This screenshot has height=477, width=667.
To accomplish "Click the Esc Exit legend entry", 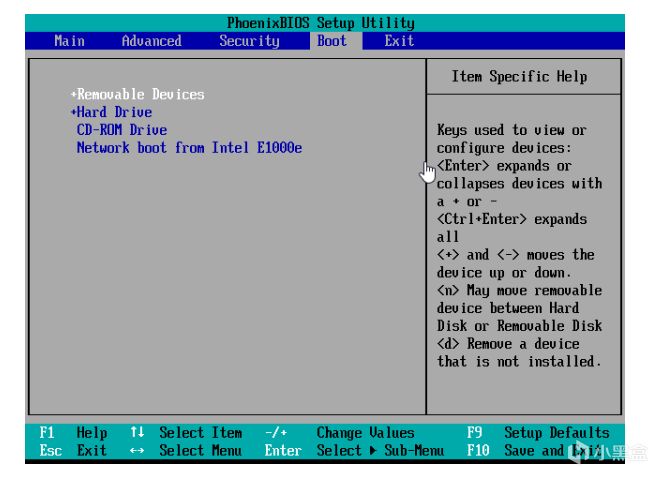I will (73, 451).
